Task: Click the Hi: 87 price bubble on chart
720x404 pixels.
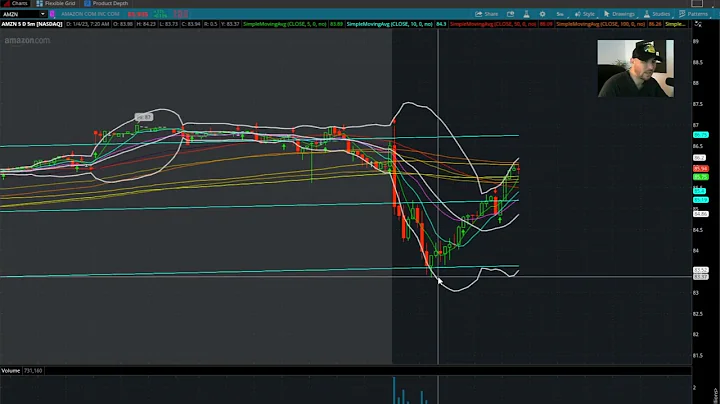Action: tap(144, 117)
